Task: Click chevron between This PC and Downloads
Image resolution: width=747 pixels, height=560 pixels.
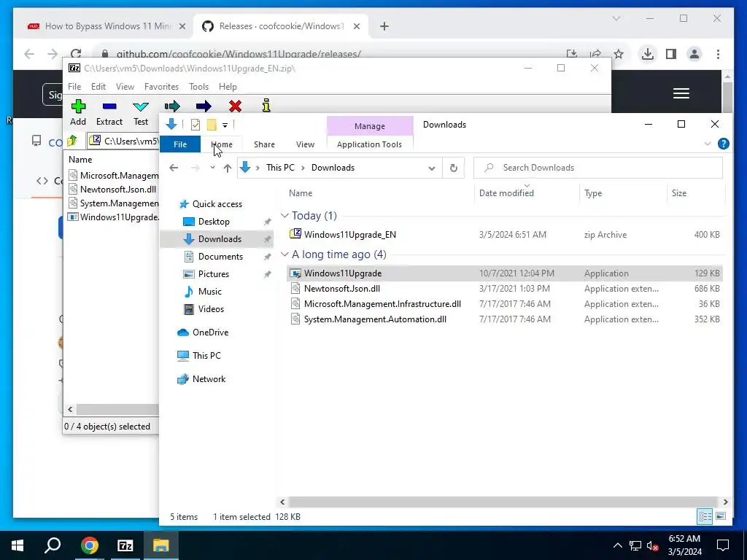Action: click(303, 168)
